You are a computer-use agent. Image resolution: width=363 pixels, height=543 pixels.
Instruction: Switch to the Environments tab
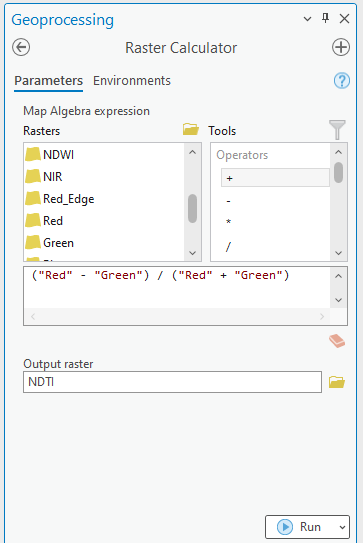tap(132, 81)
